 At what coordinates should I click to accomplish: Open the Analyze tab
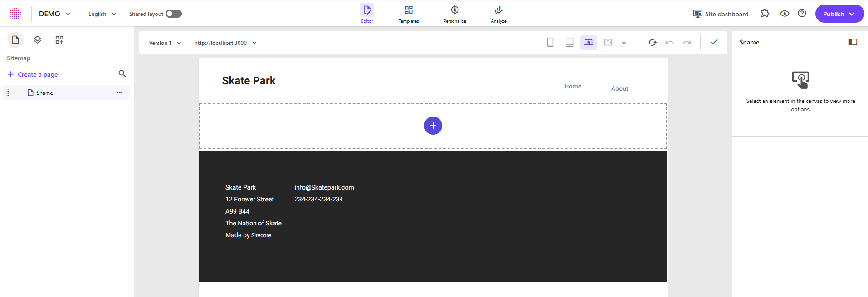click(x=498, y=14)
